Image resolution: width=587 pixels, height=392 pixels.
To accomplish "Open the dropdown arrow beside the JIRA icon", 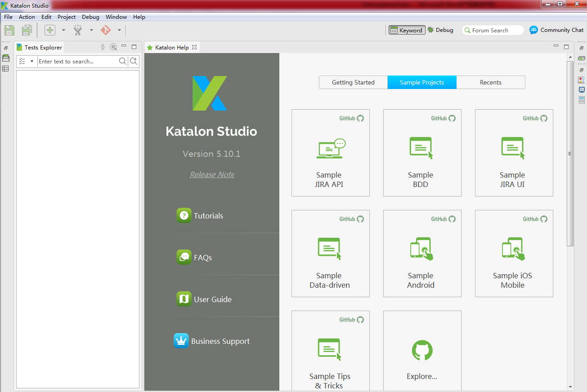I will point(91,30).
